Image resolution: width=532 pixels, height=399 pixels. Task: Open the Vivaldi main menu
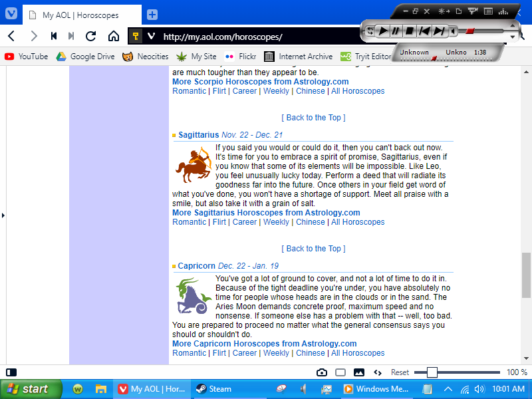pos(11,14)
